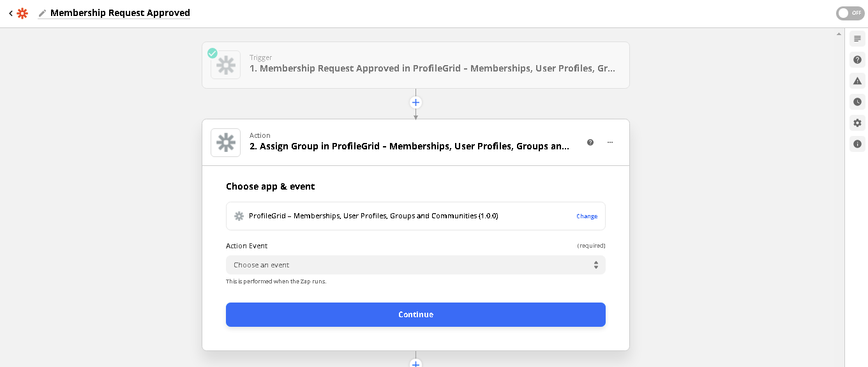The height and width of the screenshot is (367, 868).
Task: Go back using the top-left arrow
Action: coord(10,13)
